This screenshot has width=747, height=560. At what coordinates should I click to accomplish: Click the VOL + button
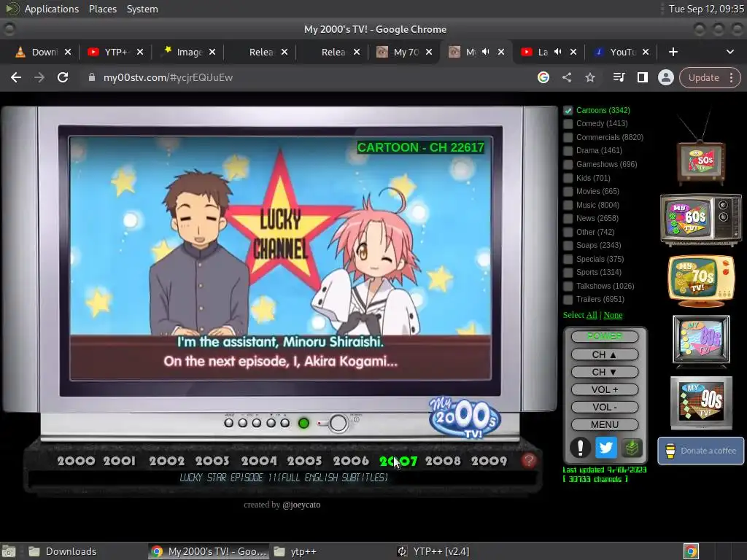click(605, 389)
